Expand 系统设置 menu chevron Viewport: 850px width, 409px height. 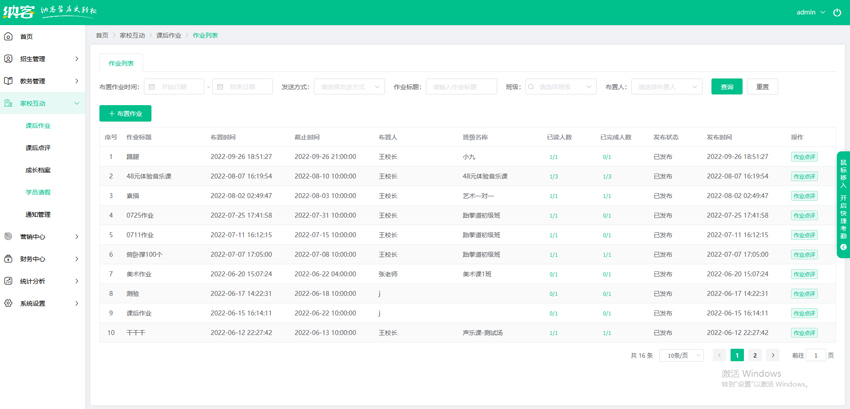point(77,303)
